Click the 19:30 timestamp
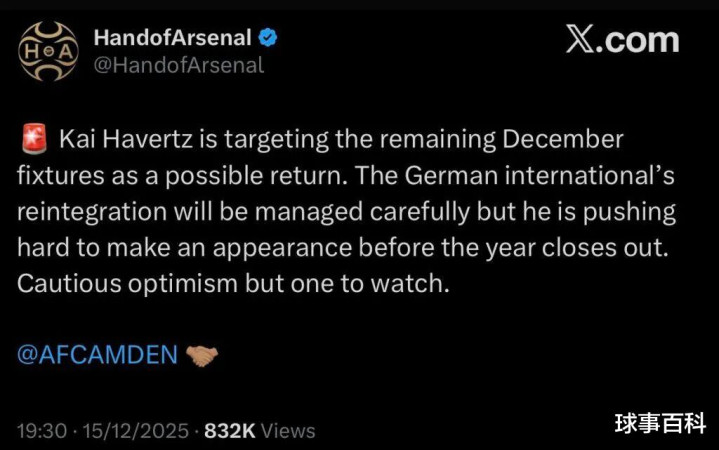The height and width of the screenshot is (450, 719). [42, 431]
